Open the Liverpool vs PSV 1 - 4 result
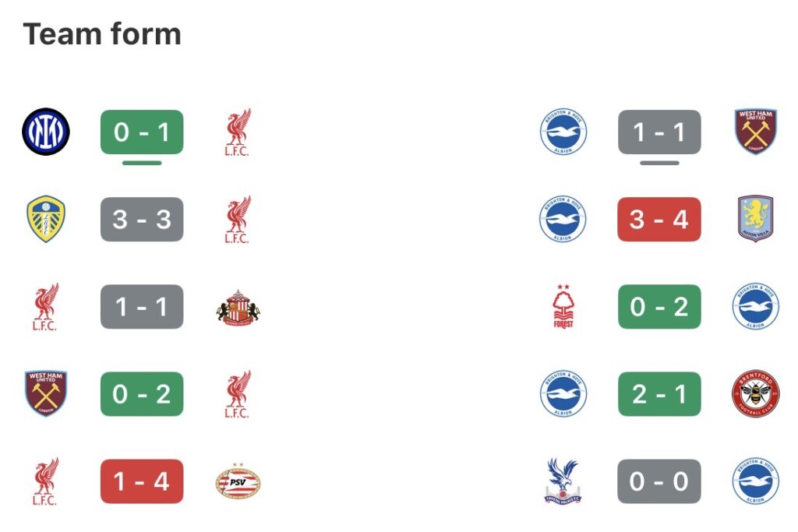 coord(142,481)
